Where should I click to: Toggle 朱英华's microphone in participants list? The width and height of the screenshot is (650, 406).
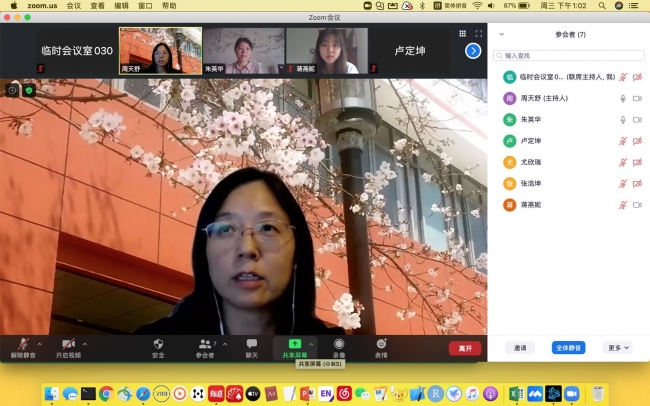point(623,120)
